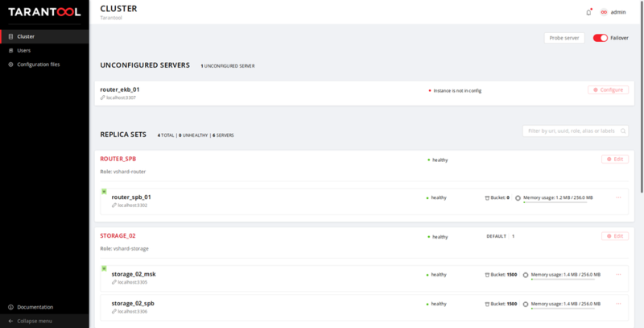Click leader flag icon on router_spb_01
The width and height of the screenshot is (644, 328).
click(x=104, y=190)
